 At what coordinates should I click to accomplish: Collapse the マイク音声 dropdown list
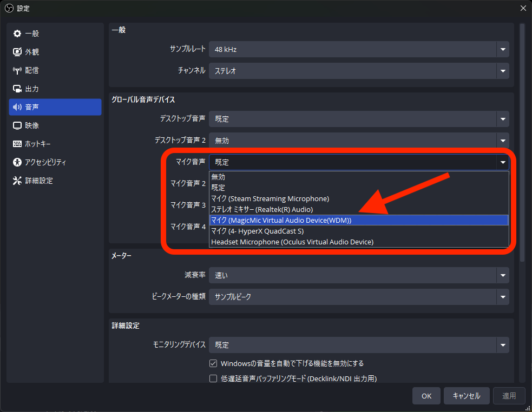coord(359,162)
